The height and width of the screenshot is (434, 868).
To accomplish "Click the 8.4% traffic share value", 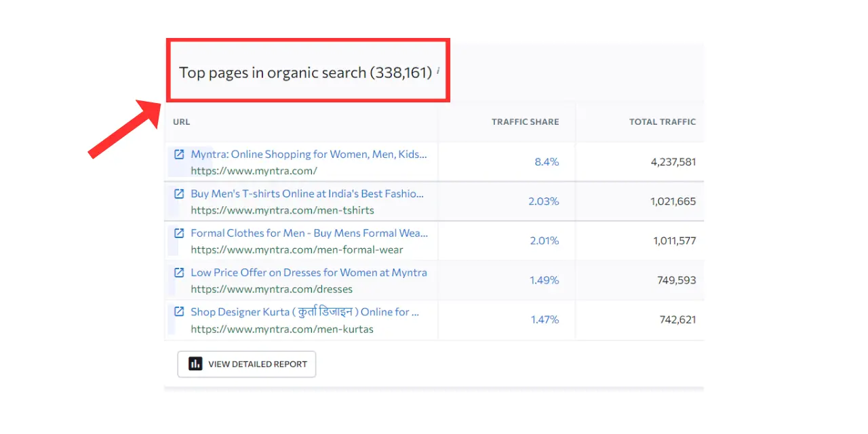I will [x=547, y=162].
